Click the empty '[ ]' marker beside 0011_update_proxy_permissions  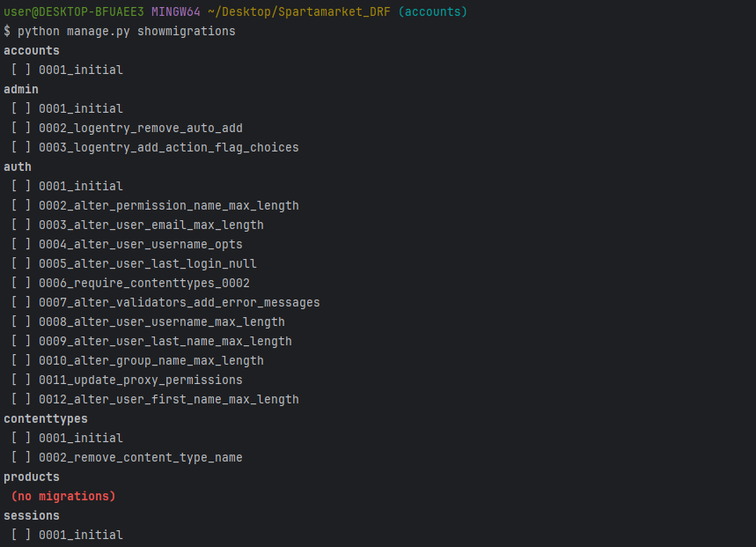[21, 381]
